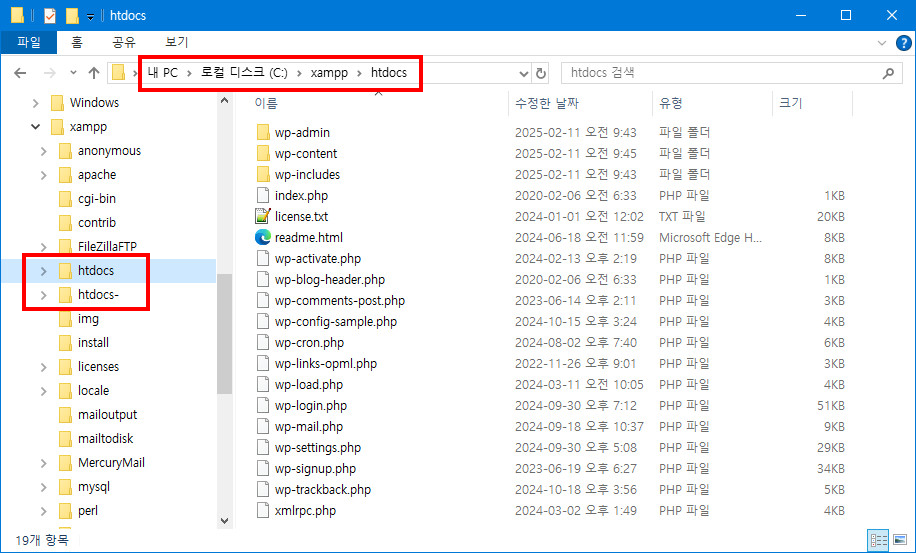916x553 pixels.
Task: Select the xmlrpc.php file icon
Action: tap(263, 511)
